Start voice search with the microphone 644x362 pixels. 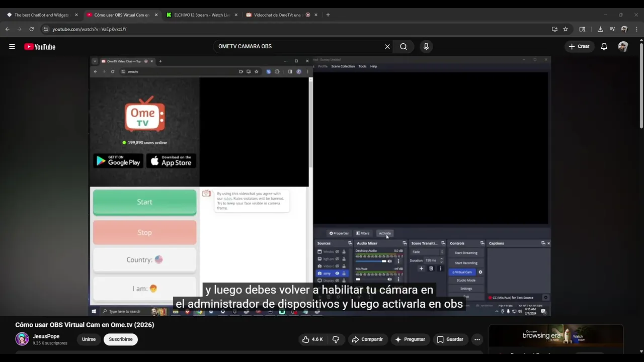point(426,47)
